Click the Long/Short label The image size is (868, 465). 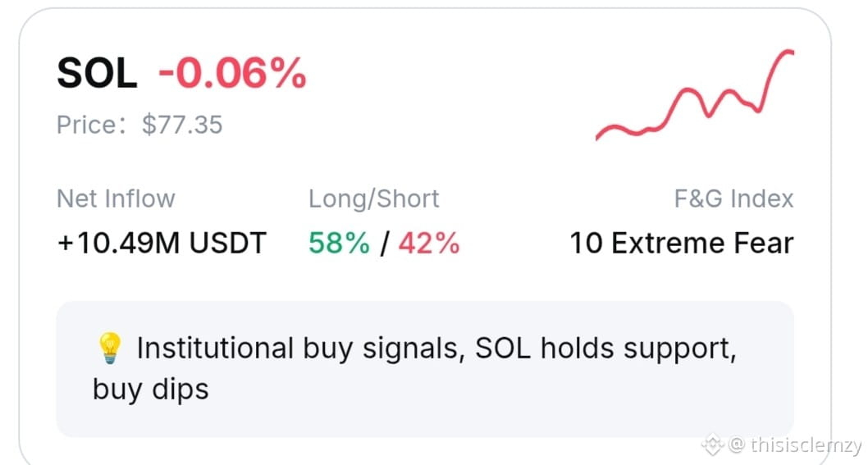coord(373,199)
